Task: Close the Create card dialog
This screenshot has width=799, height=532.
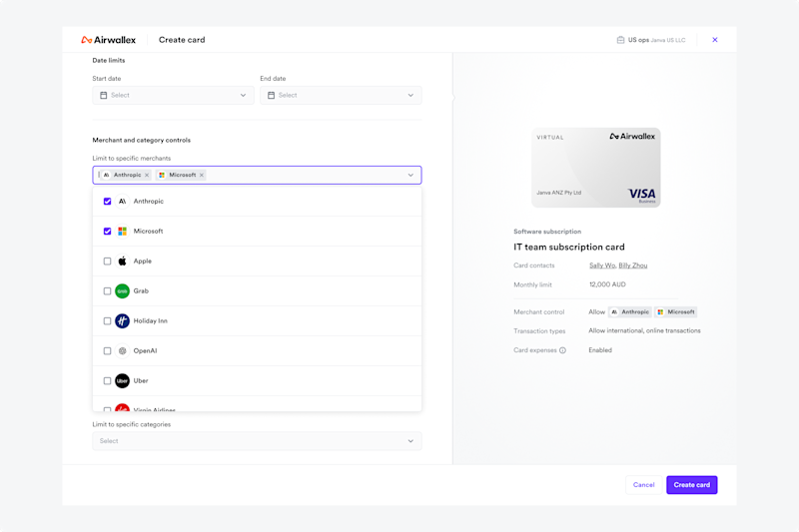Action: coord(715,40)
